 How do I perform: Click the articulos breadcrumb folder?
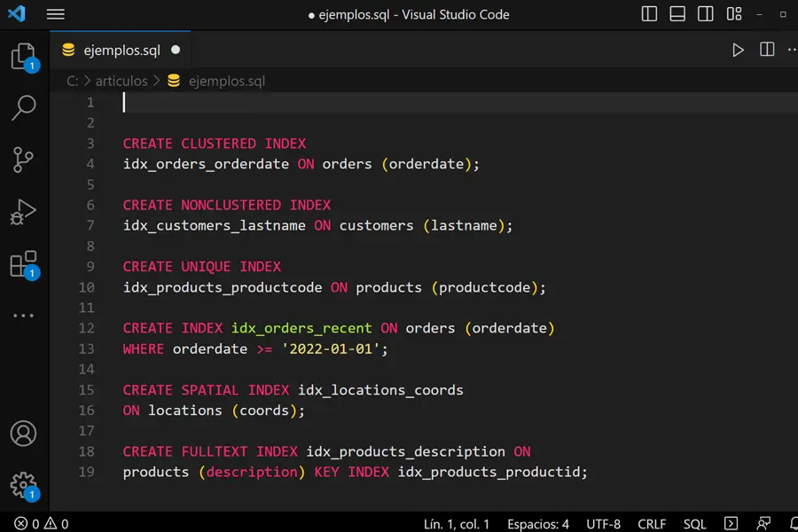pyautogui.click(x=121, y=81)
